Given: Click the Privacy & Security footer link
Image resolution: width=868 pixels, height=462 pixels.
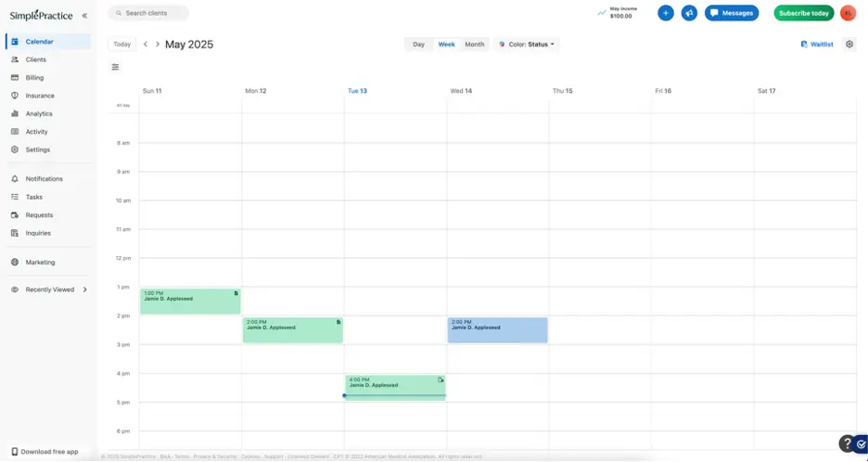Looking at the screenshot, I should [215, 456].
